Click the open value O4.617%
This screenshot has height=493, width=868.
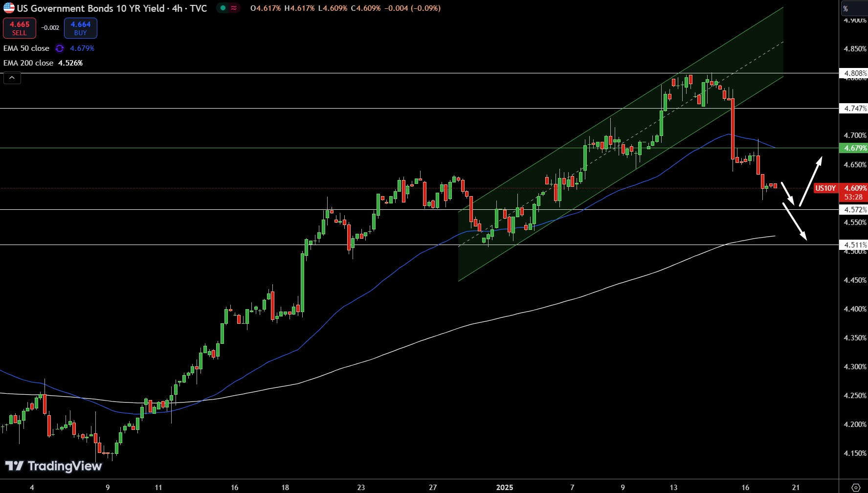[266, 8]
